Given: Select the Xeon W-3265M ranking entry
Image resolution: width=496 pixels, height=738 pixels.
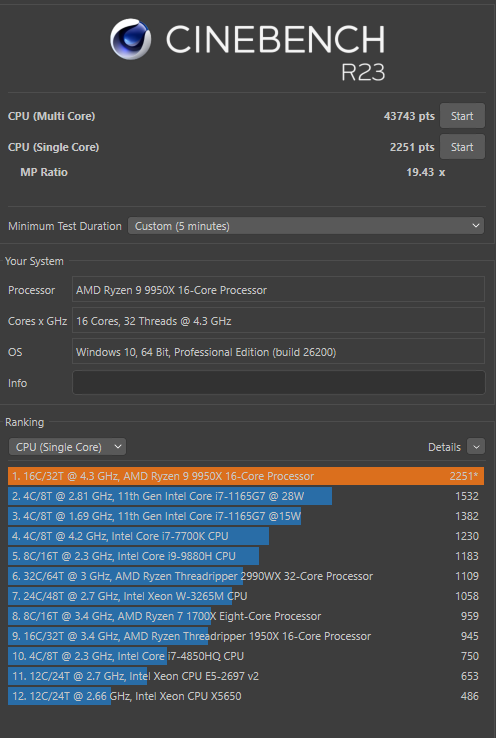Looking at the screenshot, I should click(246, 596).
